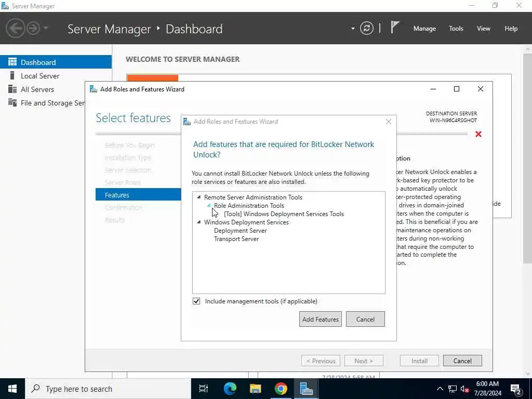This screenshot has height=399, width=532.
Task: Open Task View on the taskbar
Action: [204, 389]
